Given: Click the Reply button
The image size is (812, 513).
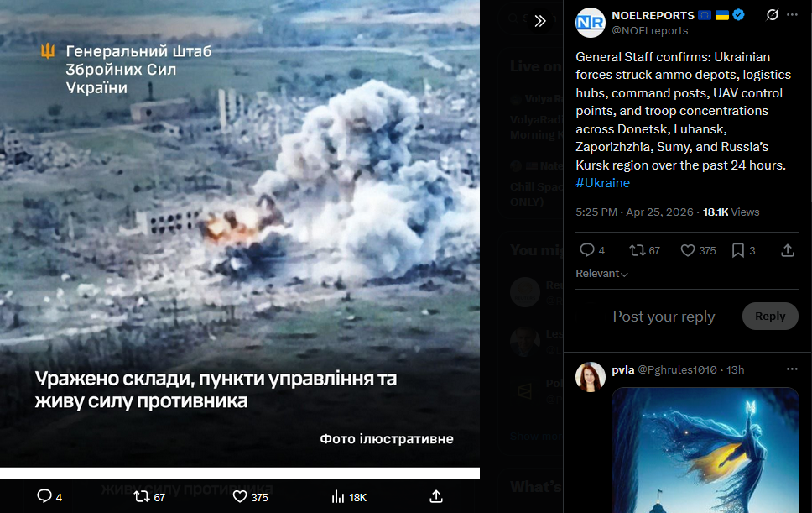Looking at the screenshot, I should tap(770, 316).
